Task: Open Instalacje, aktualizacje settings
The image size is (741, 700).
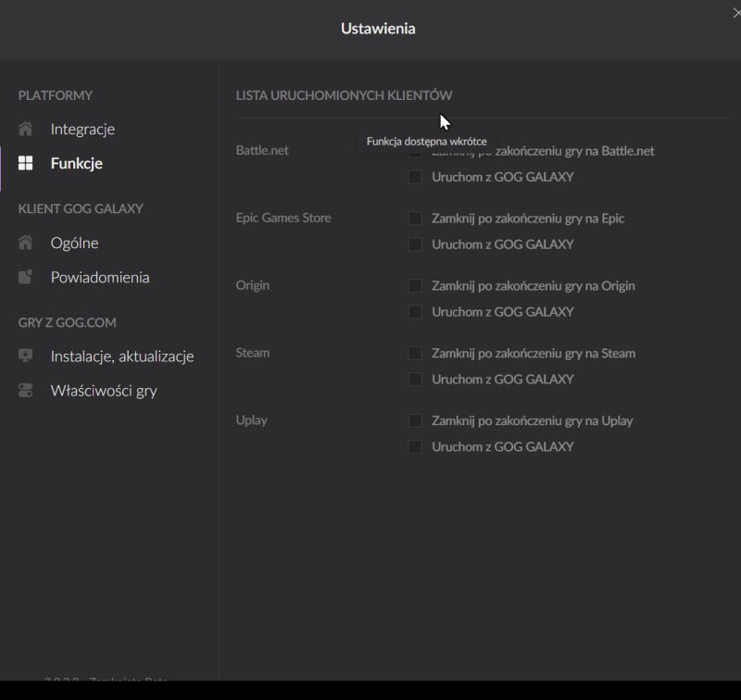Action: [122, 356]
